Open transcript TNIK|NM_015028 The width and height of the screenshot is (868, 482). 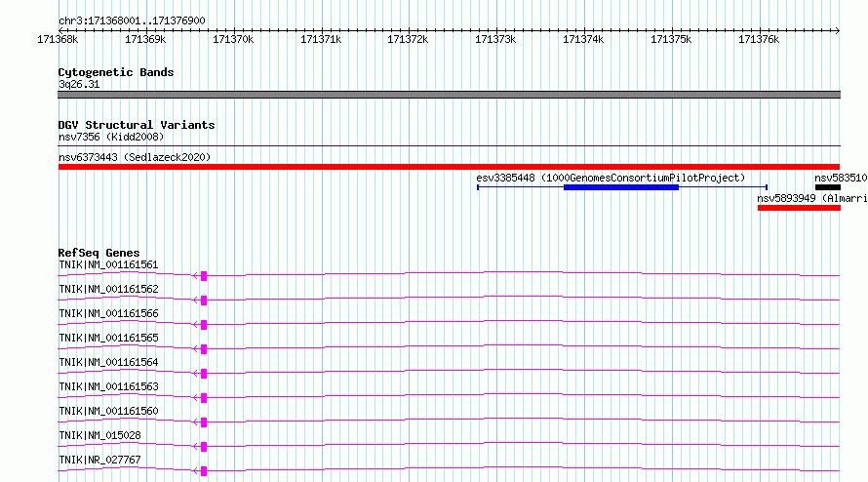coord(99,435)
